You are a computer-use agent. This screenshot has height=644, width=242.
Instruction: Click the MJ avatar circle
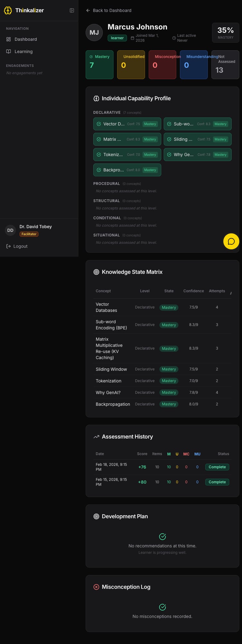point(94,32)
